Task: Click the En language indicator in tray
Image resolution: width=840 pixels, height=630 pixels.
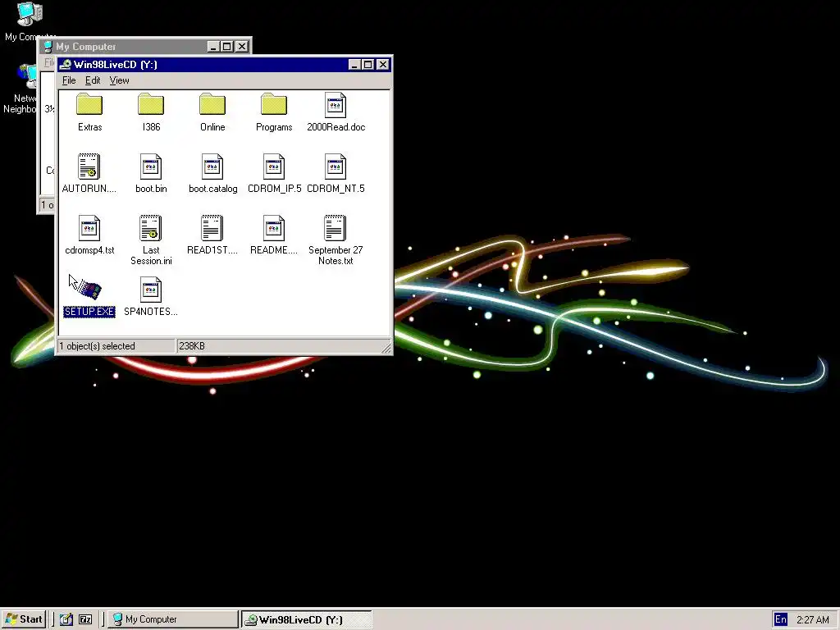Action: click(x=781, y=619)
